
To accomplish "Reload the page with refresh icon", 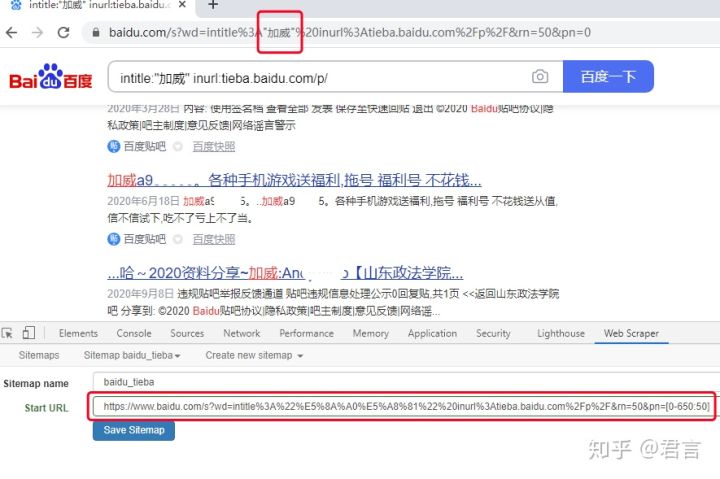I will 63,33.
